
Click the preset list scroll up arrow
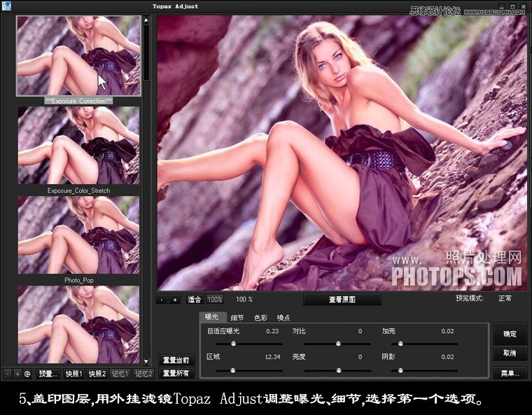[146, 20]
